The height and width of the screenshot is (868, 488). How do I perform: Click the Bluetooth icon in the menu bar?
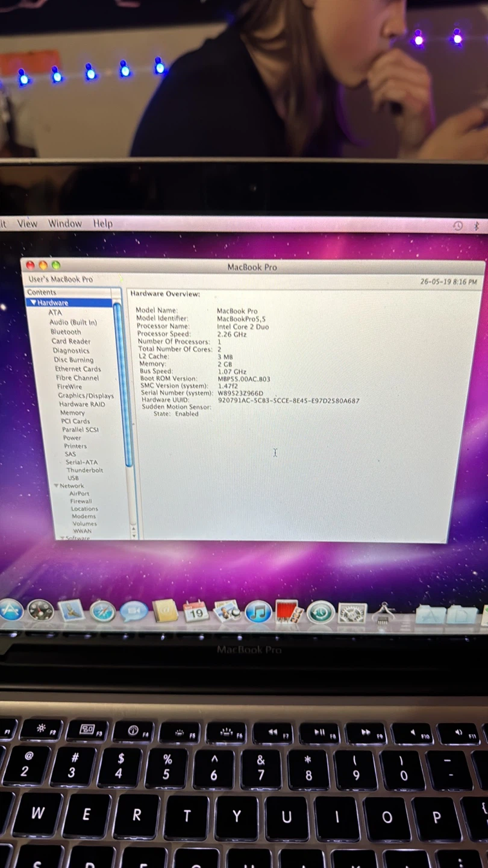point(476,226)
